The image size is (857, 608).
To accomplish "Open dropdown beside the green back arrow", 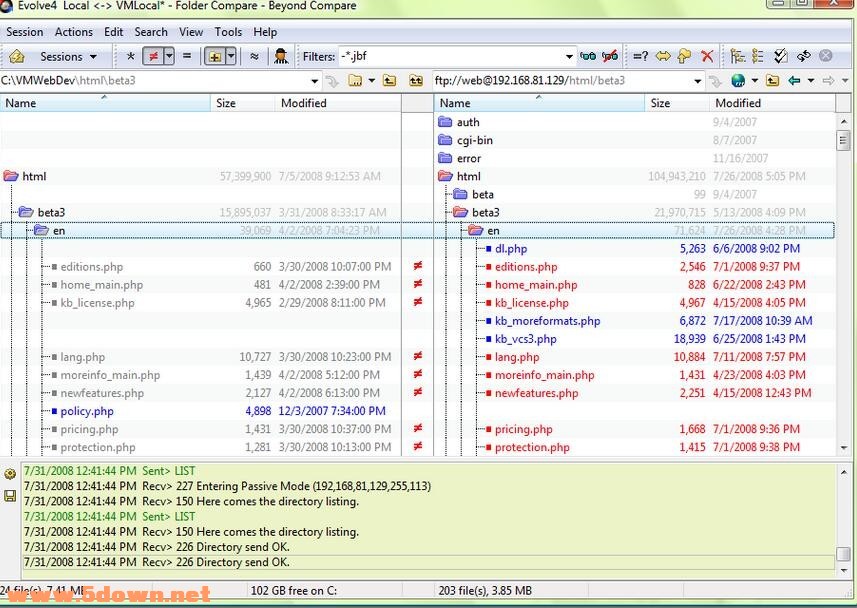I will [811, 81].
